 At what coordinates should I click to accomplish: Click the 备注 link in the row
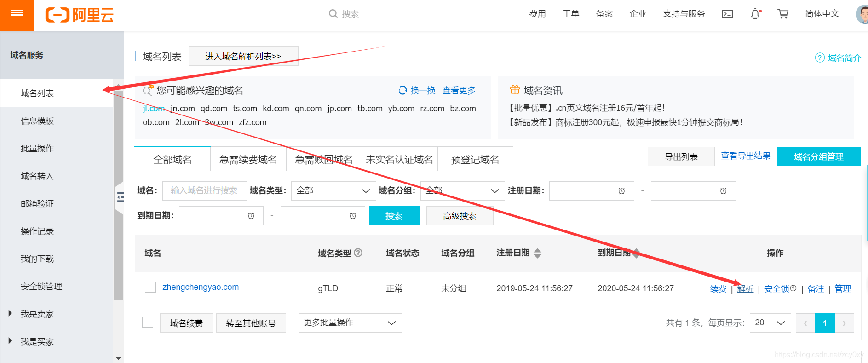[x=816, y=288]
